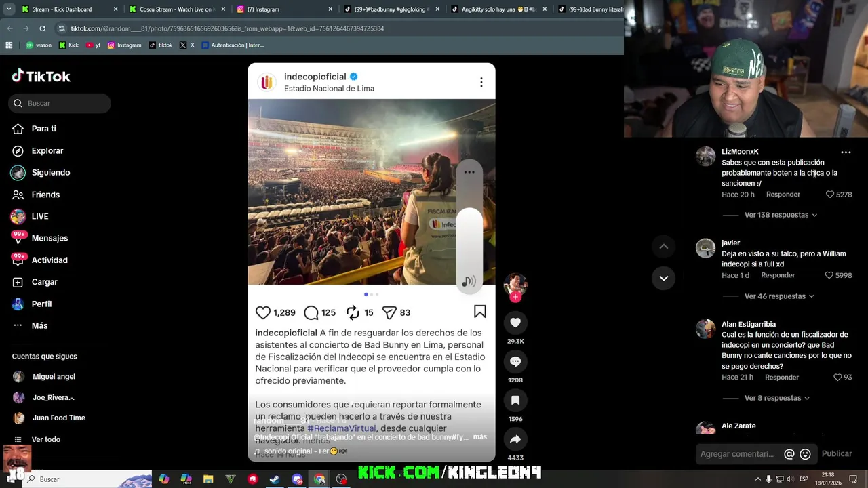Open the three-dot overlay above the volume slider
This screenshot has height=488, width=868.
469,172
